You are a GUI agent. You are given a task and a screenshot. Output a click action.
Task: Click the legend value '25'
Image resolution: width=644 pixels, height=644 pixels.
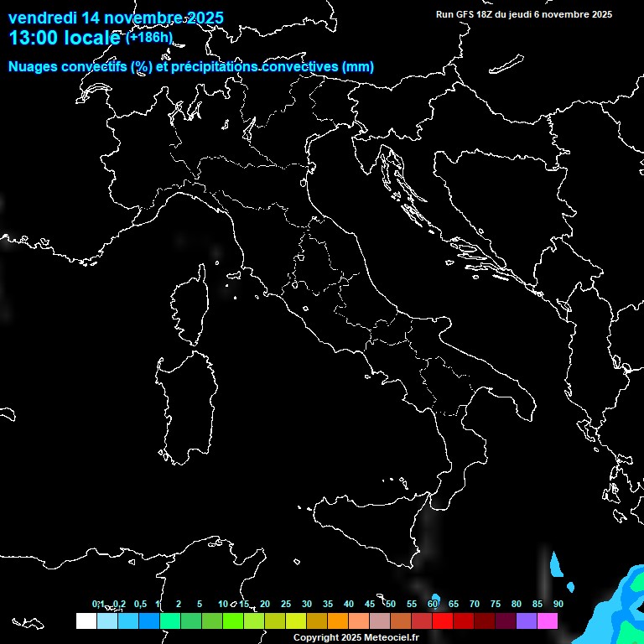[286, 604]
